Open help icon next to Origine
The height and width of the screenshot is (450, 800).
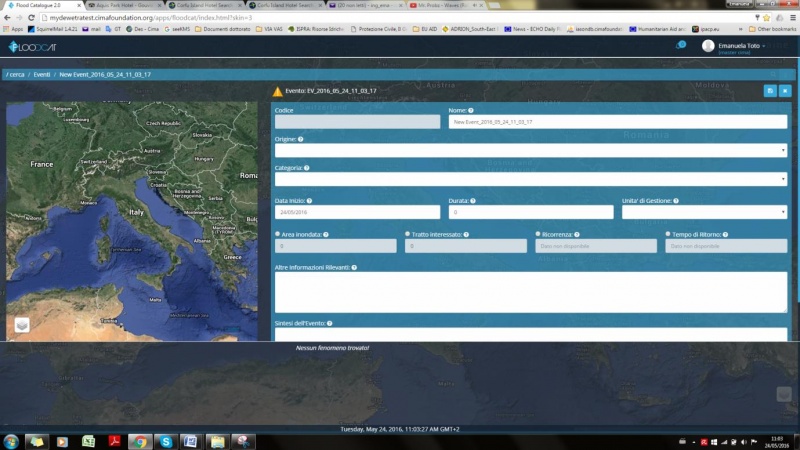301,139
